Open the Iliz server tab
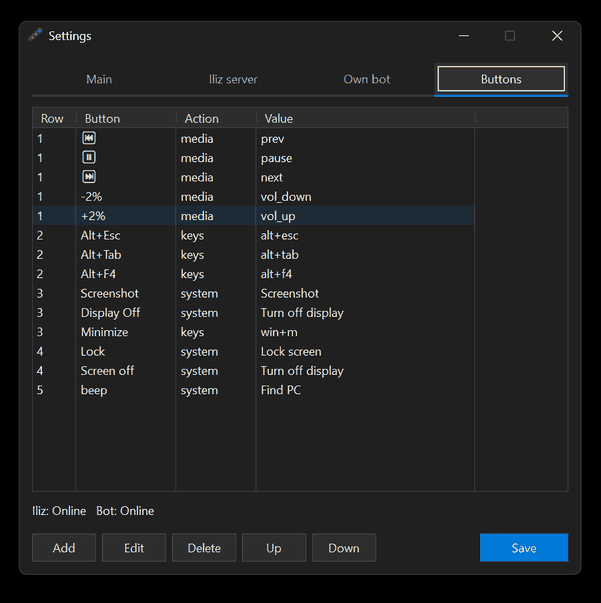 pos(233,79)
